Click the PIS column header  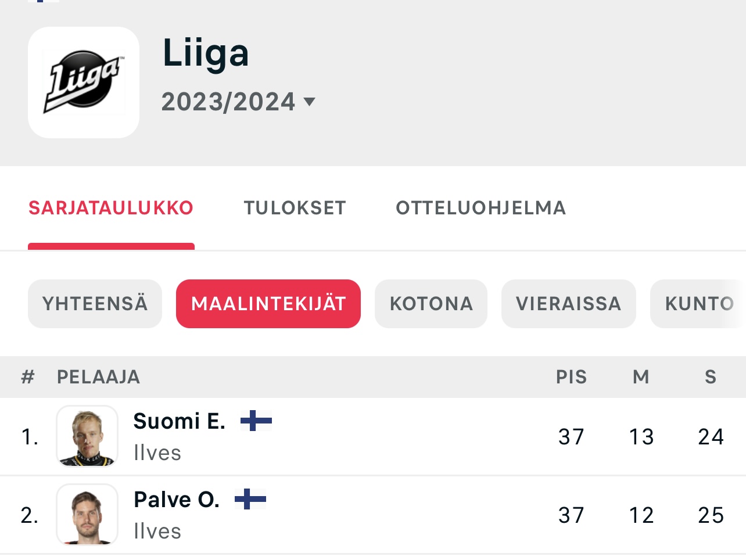[572, 377]
